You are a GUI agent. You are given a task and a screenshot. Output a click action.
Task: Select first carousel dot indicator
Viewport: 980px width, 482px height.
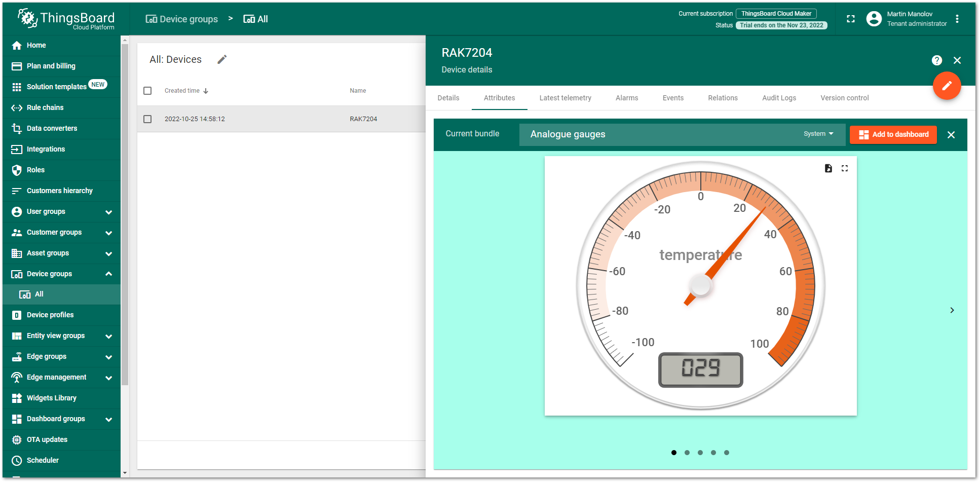[674, 453]
